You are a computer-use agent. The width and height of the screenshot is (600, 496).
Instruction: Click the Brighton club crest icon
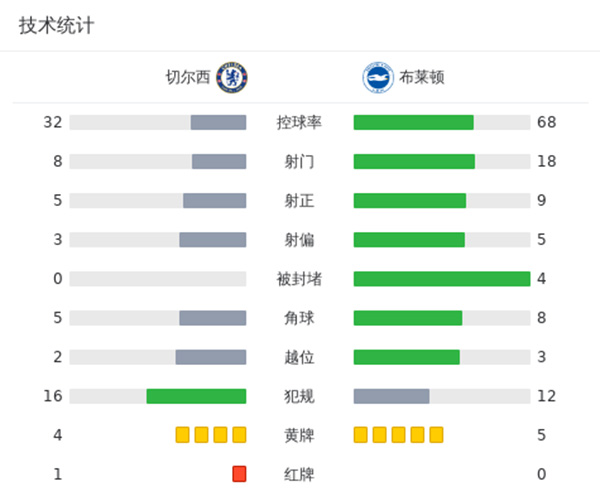pos(376,76)
